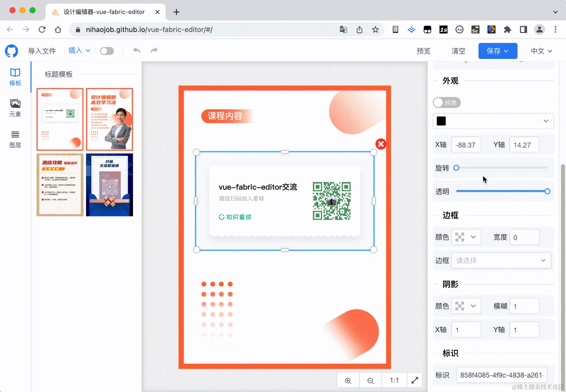Viewport: 566px width, 392px height.
Task: Open the 模板 templates sidebar tab
Action: tap(15, 77)
